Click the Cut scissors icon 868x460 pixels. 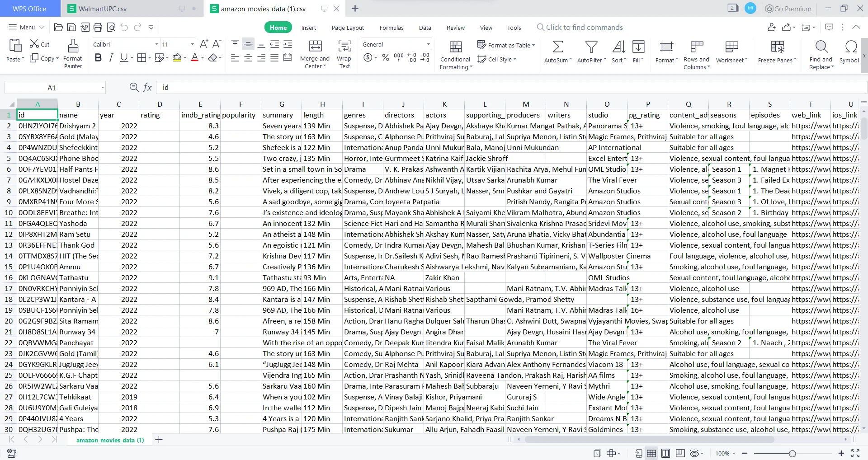coord(34,44)
